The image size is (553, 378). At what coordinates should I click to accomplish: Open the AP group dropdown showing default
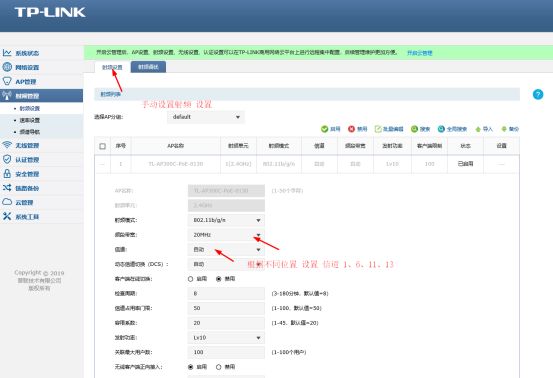[x=206, y=117]
